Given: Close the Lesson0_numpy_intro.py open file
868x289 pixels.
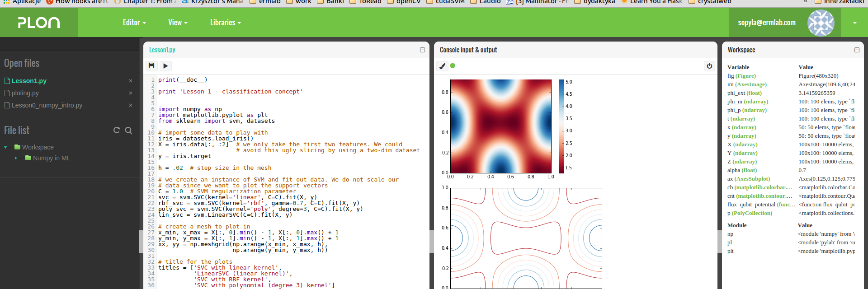Looking at the screenshot, I should [131, 105].
